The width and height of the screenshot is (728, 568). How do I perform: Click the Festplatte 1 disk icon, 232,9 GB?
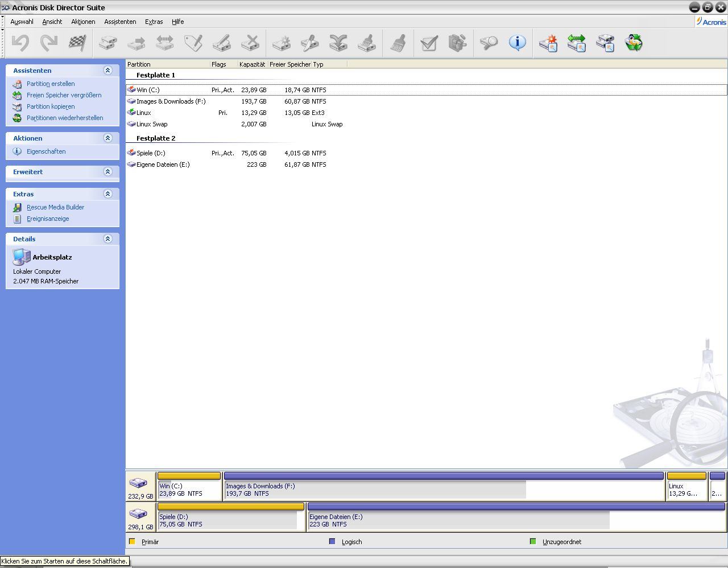pyautogui.click(x=138, y=483)
